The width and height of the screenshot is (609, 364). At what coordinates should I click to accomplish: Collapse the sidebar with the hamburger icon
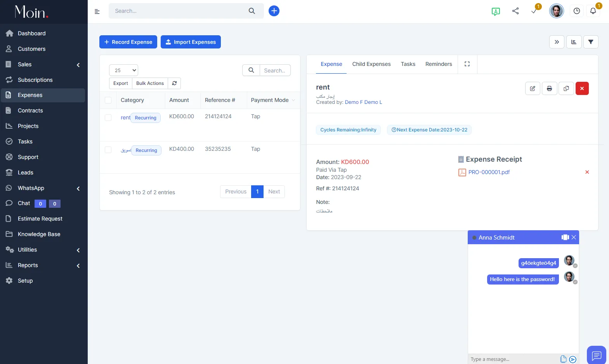pos(97,12)
